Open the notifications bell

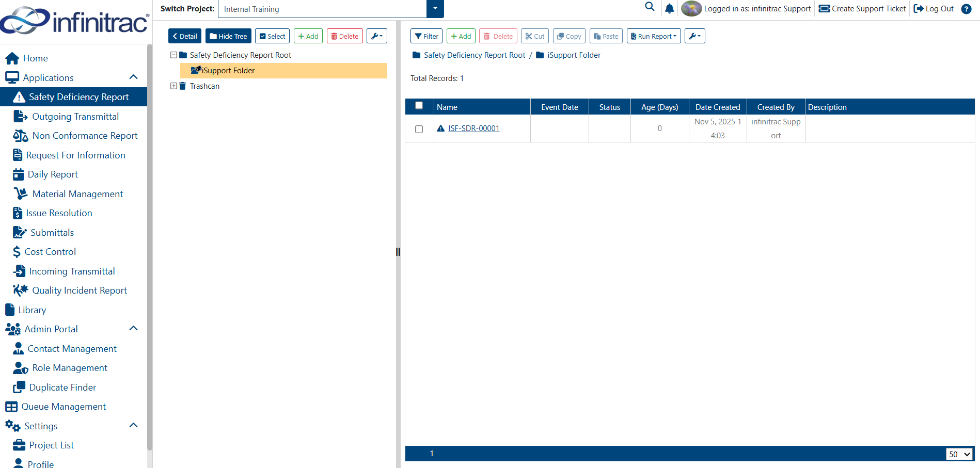click(670, 8)
